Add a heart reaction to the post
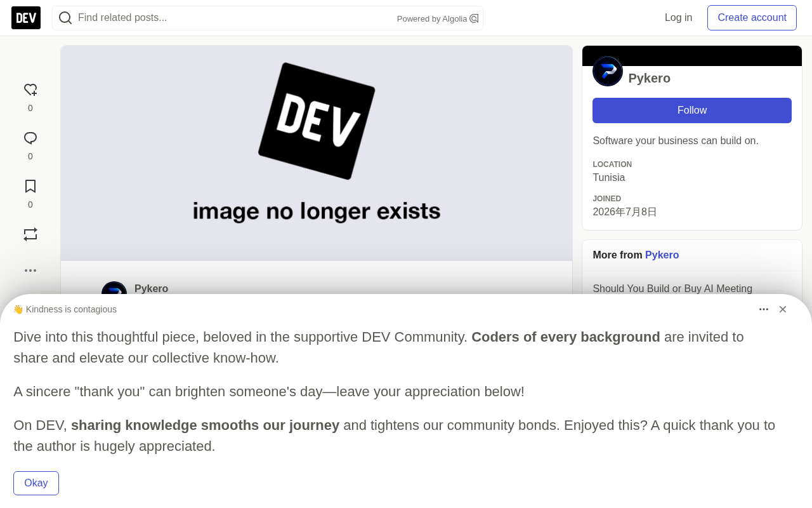812x508 pixels. coord(30,90)
